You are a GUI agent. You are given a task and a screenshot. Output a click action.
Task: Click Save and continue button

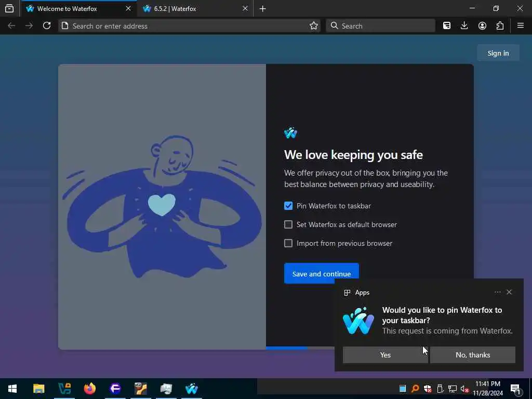point(321,273)
